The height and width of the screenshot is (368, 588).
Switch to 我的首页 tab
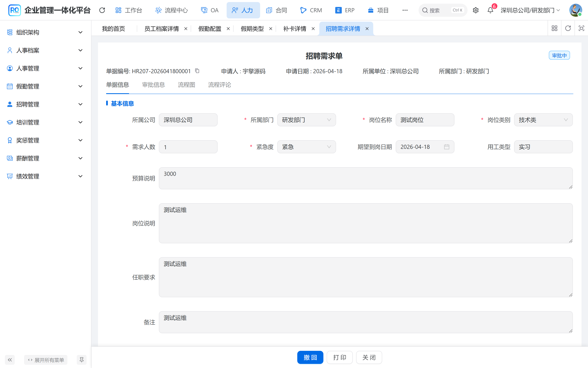pos(114,29)
